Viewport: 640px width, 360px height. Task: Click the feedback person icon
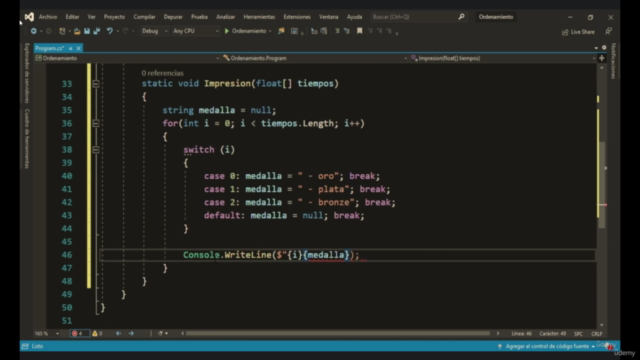pyautogui.click(x=608, y=31)
